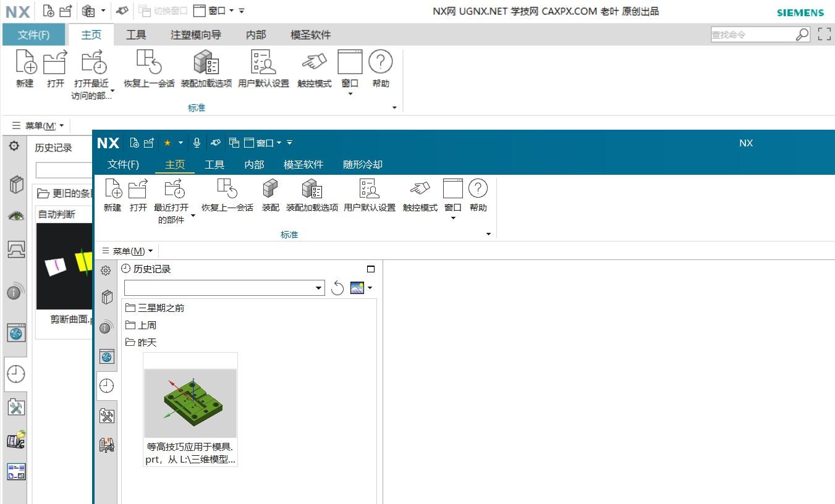Click the 查找命令 search field
The image size is (835, 504).
[x=752, y=35]
